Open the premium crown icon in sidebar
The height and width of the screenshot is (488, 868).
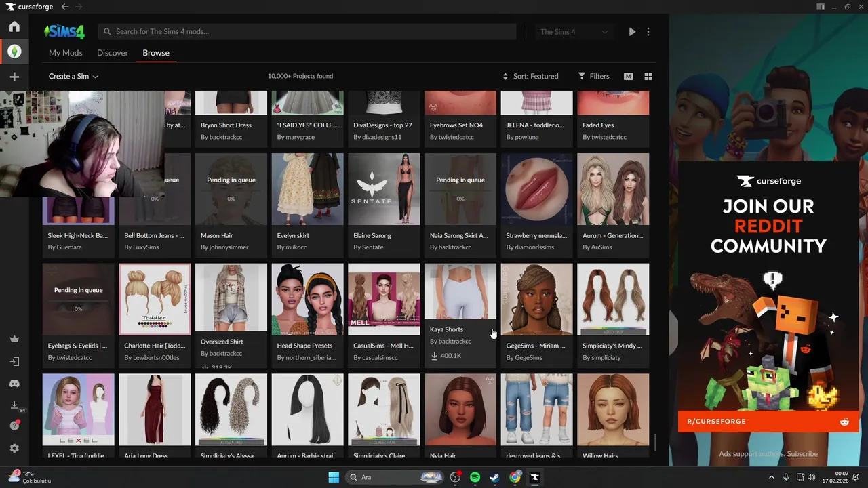(x=14, y=339)
